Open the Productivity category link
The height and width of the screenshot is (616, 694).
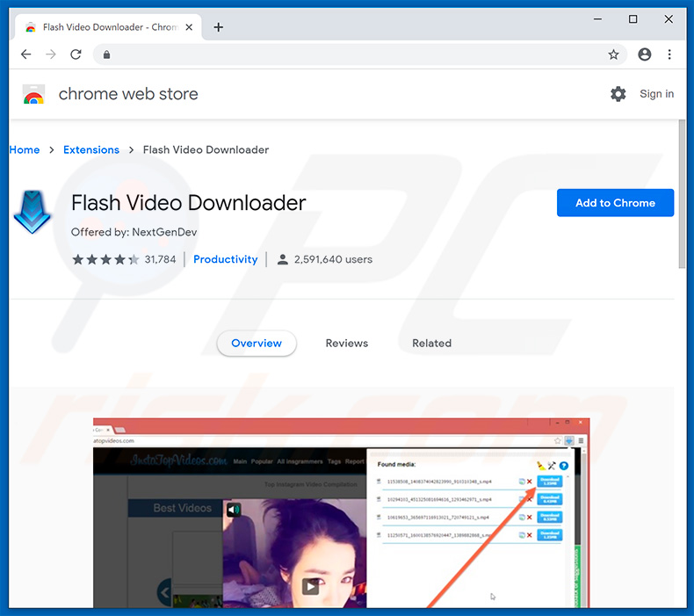(225, 259)
